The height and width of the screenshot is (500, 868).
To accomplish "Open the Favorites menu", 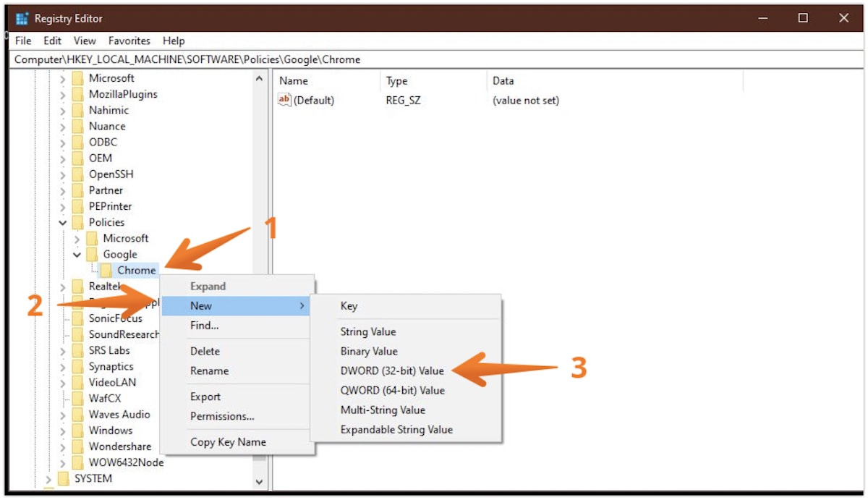I will [129, 41].
